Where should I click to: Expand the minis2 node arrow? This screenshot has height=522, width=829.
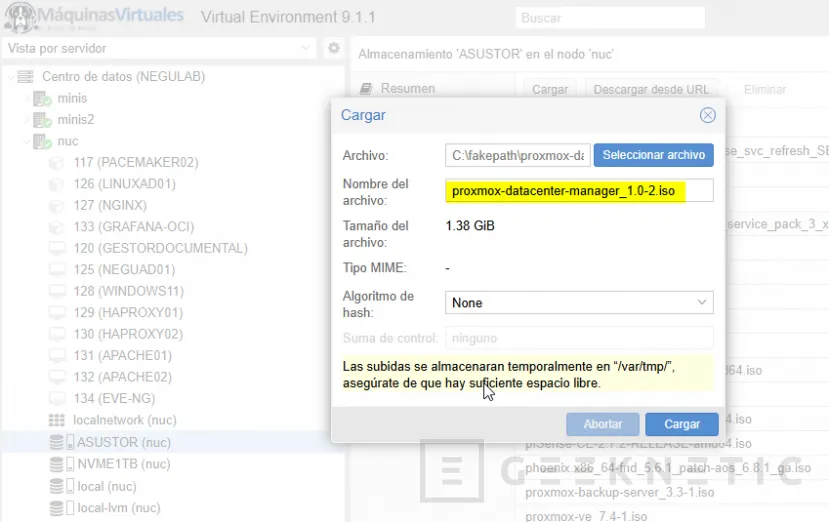[26, 120]
